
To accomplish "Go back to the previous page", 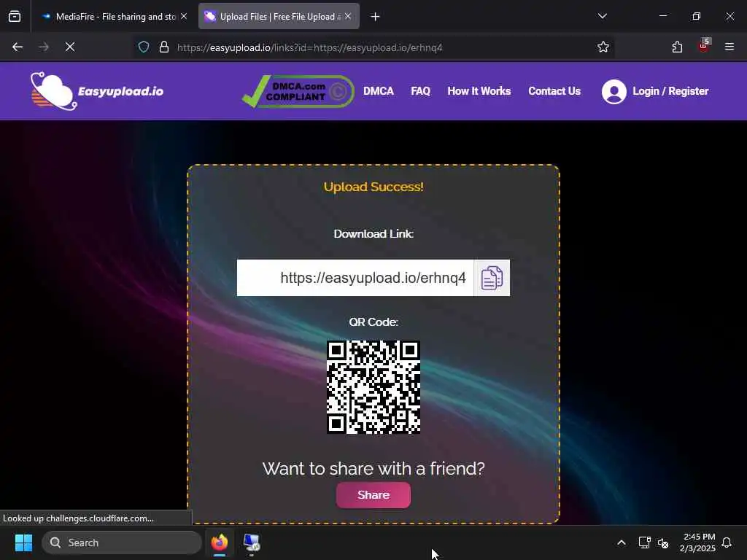I will (18, 47).
